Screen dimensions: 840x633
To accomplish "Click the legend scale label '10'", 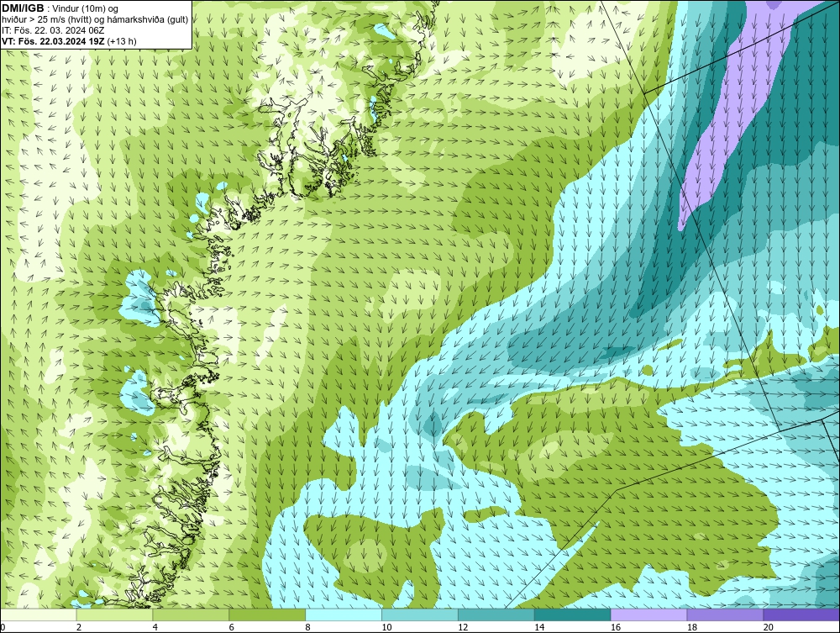I will point(386,627).
